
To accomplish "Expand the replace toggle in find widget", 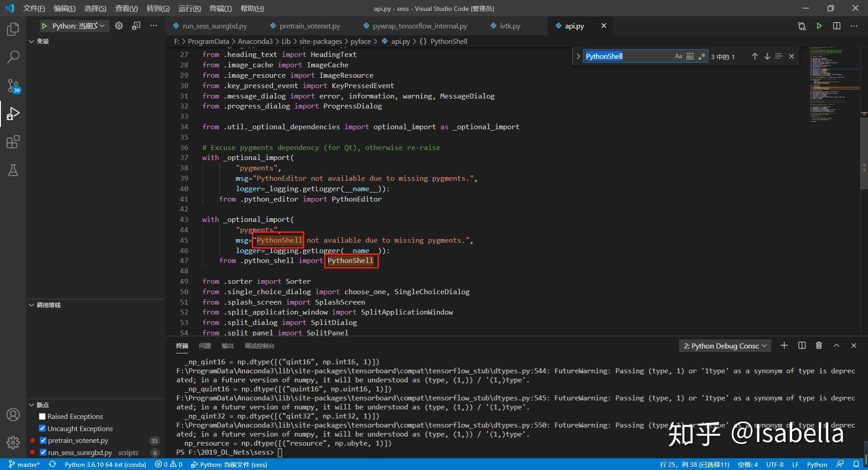I will pos(578,56).
